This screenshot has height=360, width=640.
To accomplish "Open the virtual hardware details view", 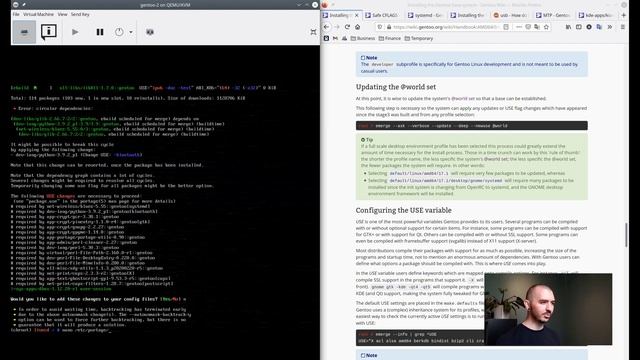I will click(49, 32).
